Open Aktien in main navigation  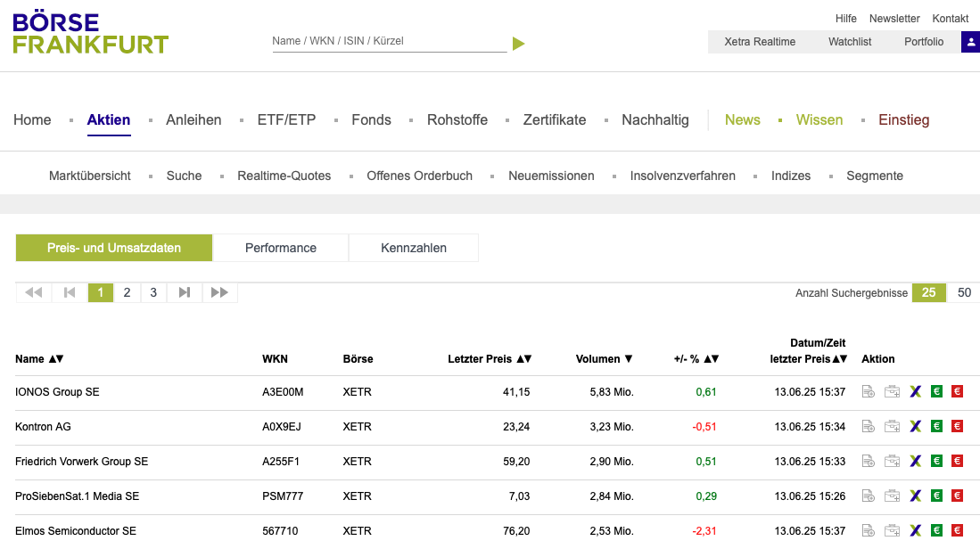pyautogui.click(x=109, y=120)
